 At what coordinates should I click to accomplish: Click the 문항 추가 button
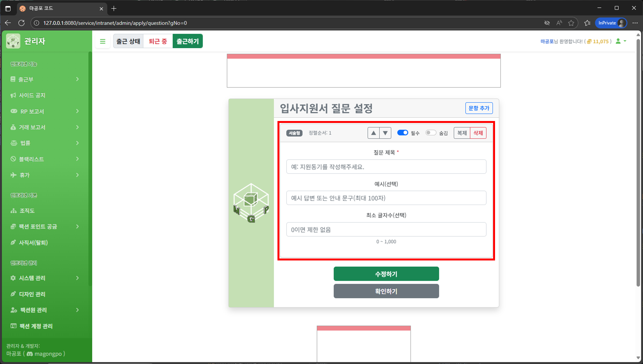click(479, 108)
